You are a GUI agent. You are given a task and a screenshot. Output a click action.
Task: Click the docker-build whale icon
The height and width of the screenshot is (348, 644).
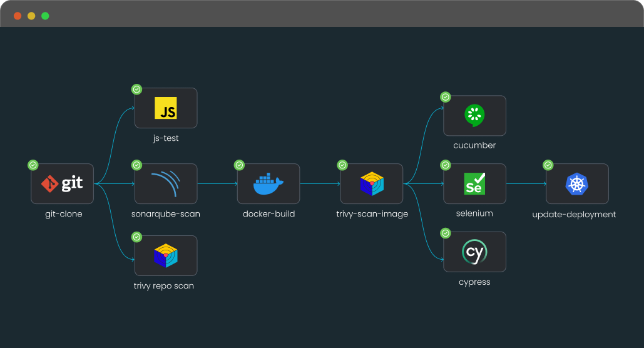268,184
